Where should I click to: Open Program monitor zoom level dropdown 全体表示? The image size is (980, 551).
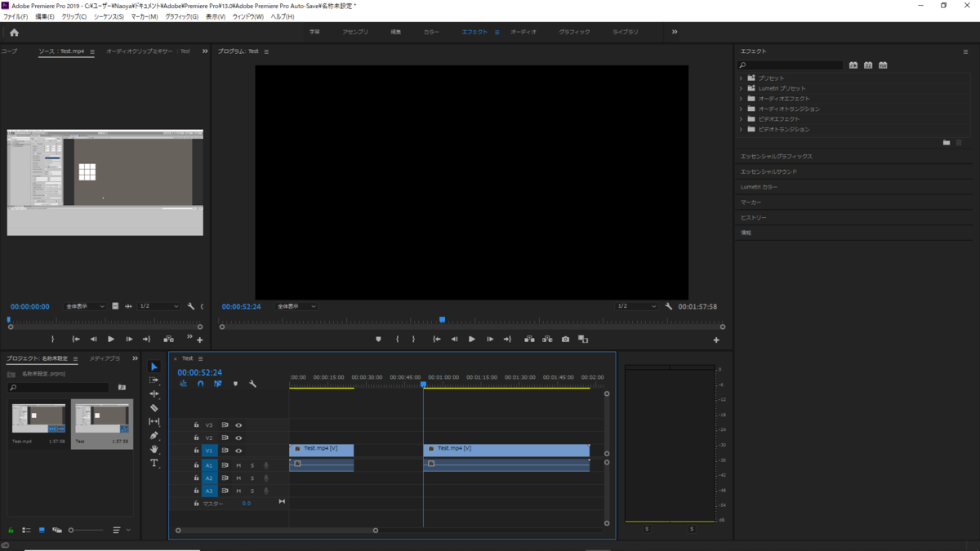[x=296, y=306]
